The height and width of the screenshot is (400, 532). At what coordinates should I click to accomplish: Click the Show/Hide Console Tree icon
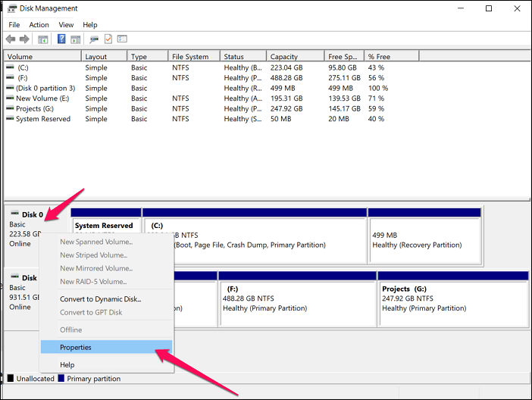(x=42, y=39)
